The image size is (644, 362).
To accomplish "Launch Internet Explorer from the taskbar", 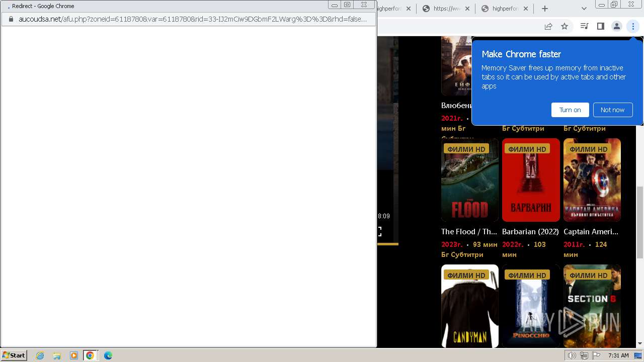I will click(40, 355).
